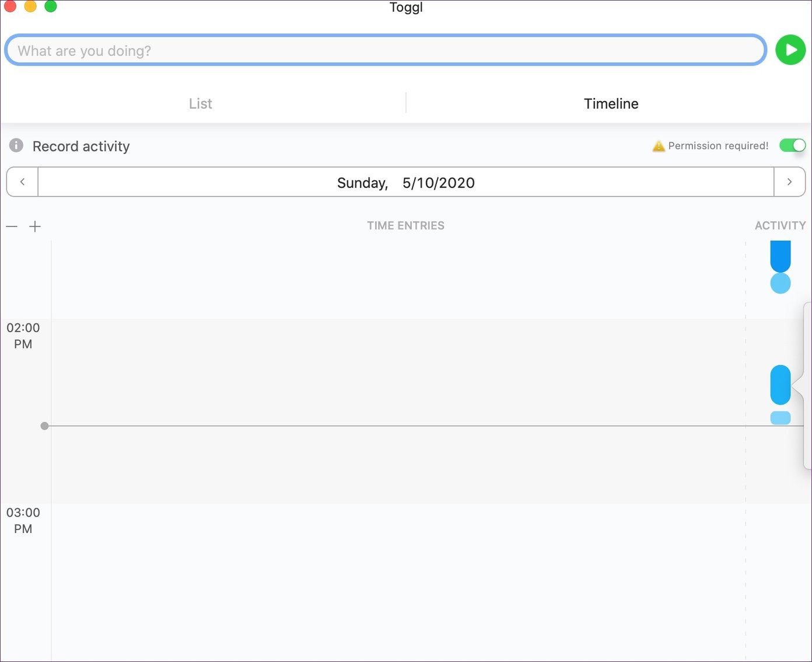Start the timer with green play button

pyautogui.click(x=790, y=50)
